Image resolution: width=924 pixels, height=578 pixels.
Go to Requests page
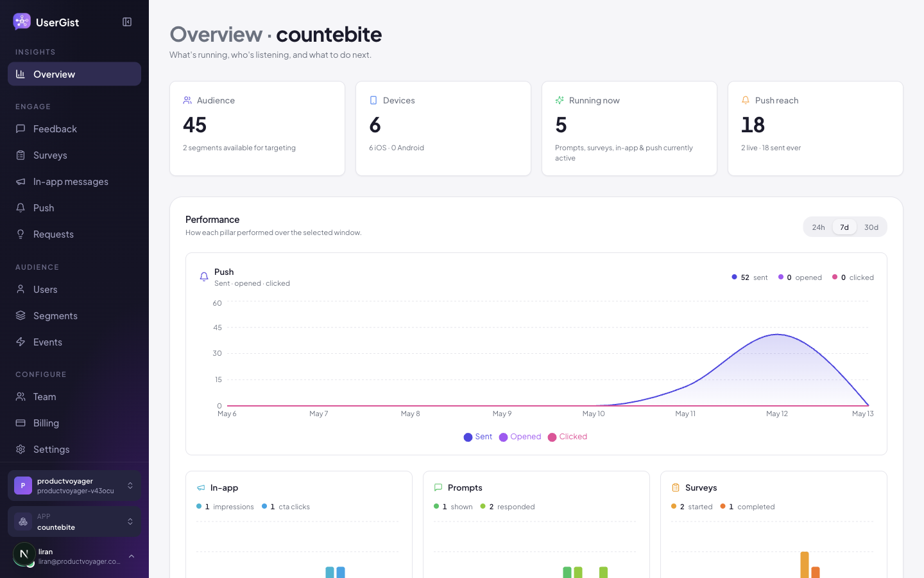(74, 234)
